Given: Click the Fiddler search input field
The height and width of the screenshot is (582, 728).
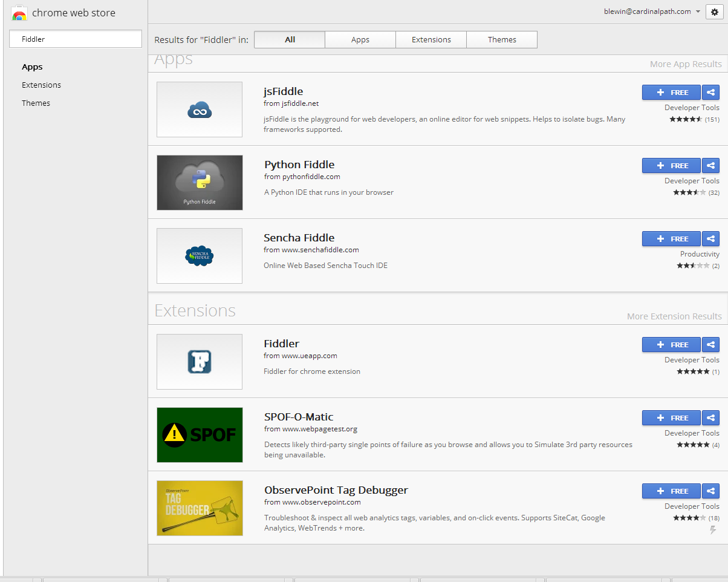Looking at the screenshot, I should point(75,38).
